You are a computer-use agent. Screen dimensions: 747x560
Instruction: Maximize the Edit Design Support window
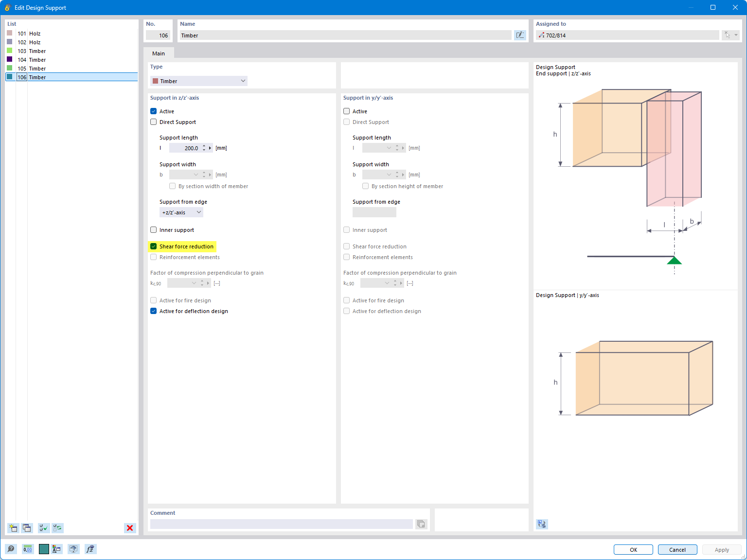(713, 7)
